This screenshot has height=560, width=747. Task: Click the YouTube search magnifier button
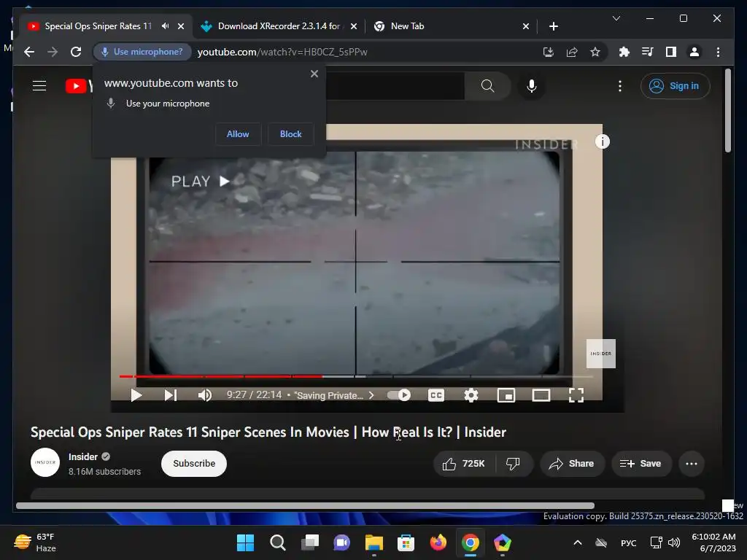487,86
